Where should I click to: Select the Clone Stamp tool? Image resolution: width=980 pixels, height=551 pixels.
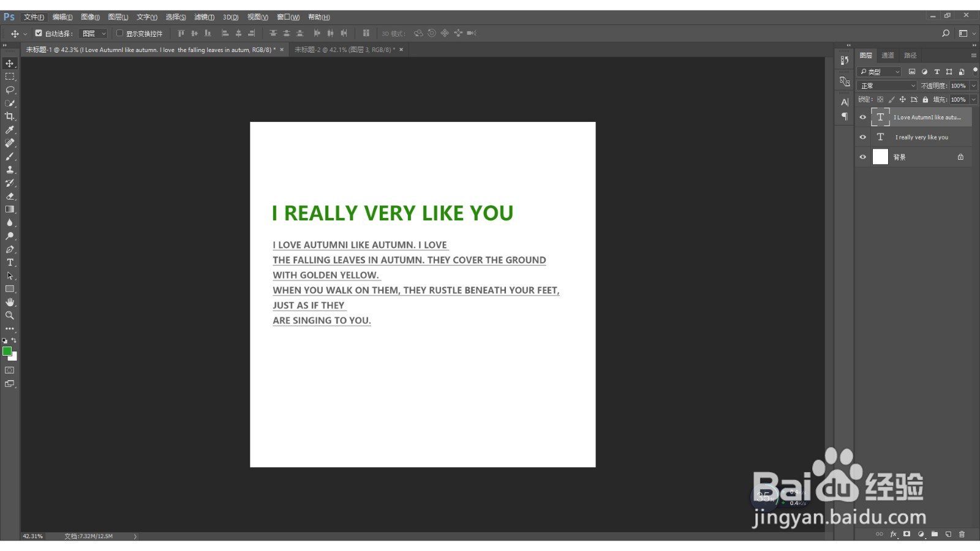click(10, 170)
